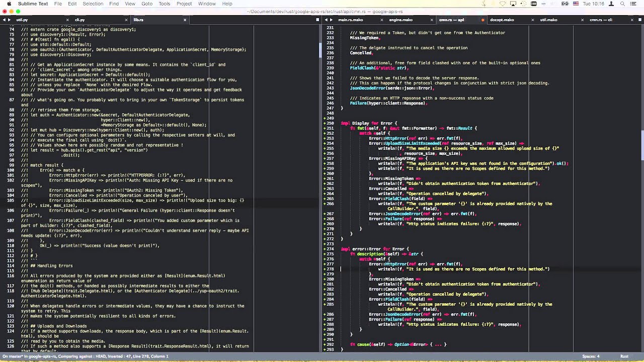Image resolution: width=644 pixels, height=362 pixels.
Task: Open the Rust syntax selector in status bar
Action: click(x=624, y=356)
